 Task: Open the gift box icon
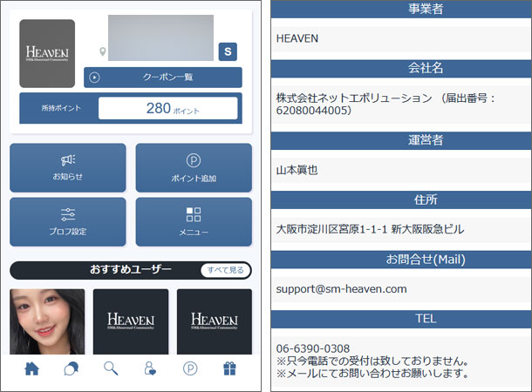pos(229,368)
